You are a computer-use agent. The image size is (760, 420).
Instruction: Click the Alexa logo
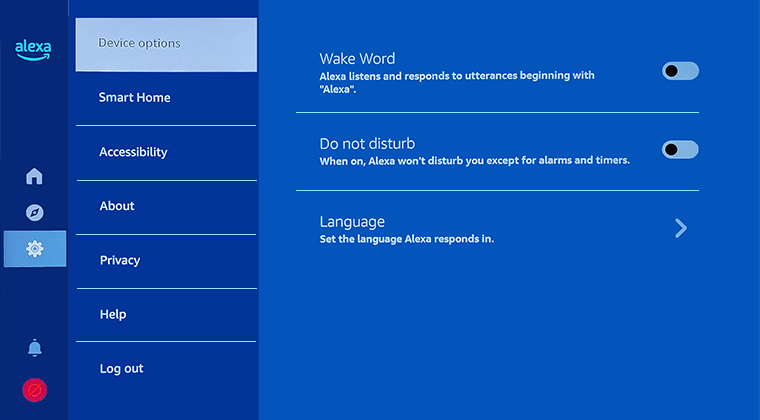point(33,50)
